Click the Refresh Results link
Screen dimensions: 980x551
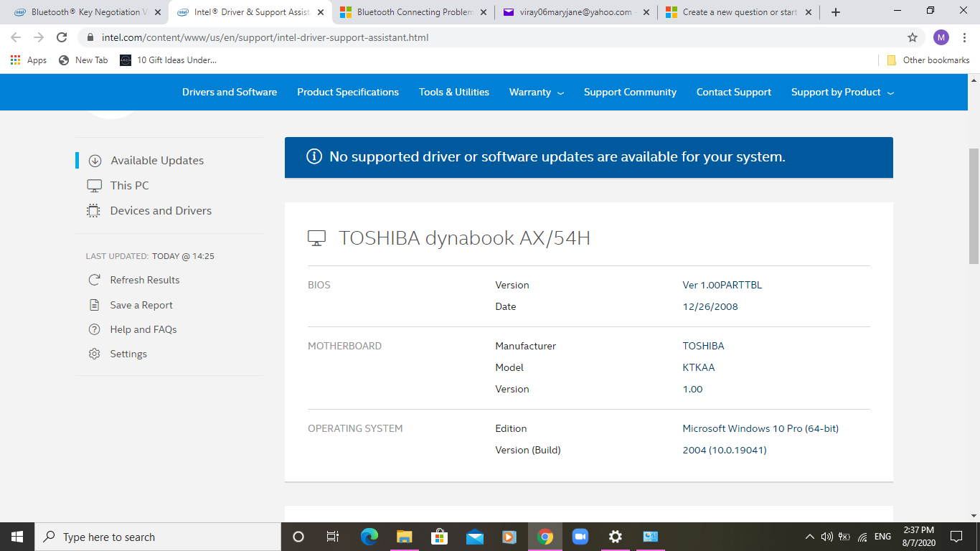pos(145,280)
